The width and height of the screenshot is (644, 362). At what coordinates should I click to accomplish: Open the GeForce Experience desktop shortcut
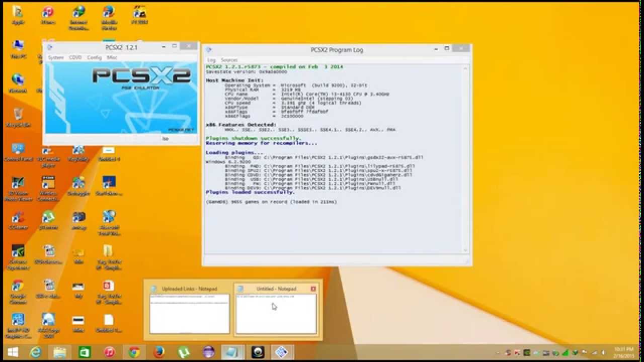18,258
